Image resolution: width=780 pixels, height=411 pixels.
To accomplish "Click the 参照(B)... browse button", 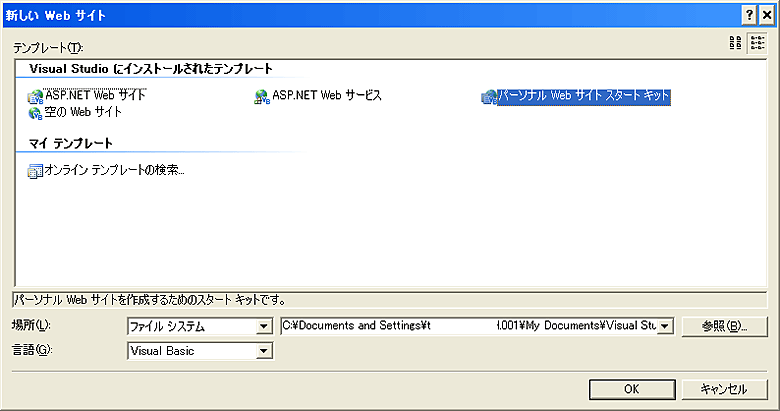I will (x=725, y=326).
